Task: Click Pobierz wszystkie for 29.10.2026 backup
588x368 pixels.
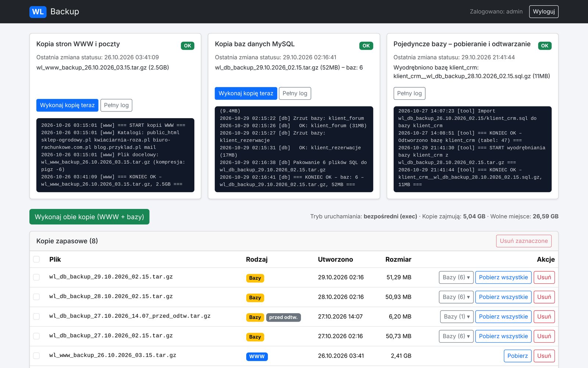Action: 503,277
